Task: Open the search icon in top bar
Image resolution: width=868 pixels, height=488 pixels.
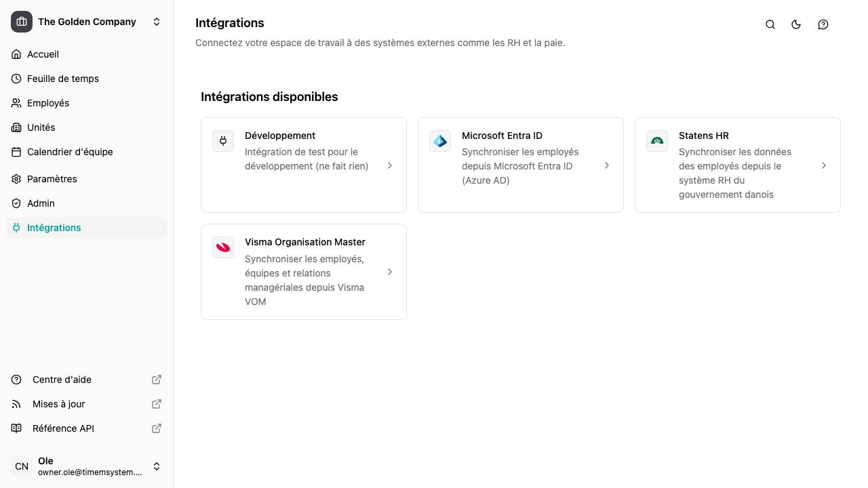Action: coord(770,24)
